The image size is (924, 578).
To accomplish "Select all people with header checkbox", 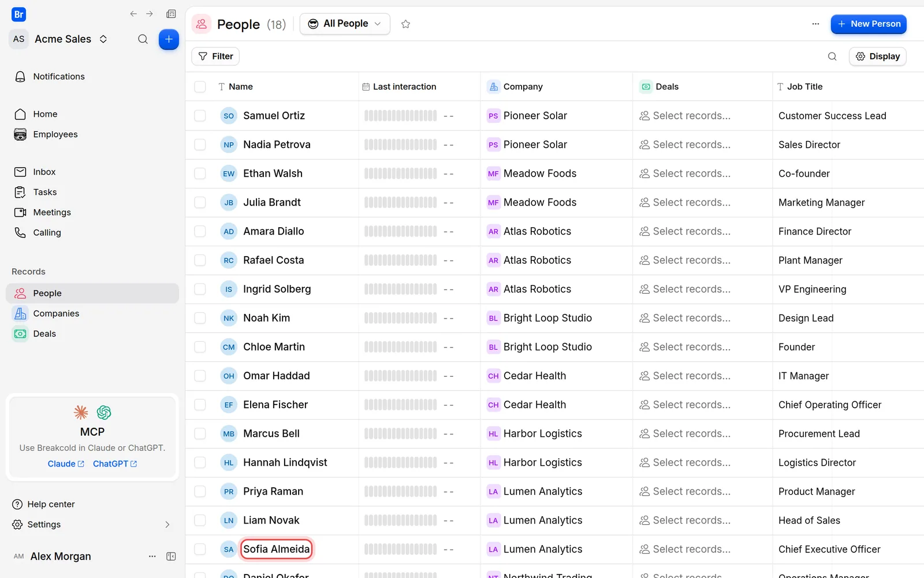I will tap(200, 87).
